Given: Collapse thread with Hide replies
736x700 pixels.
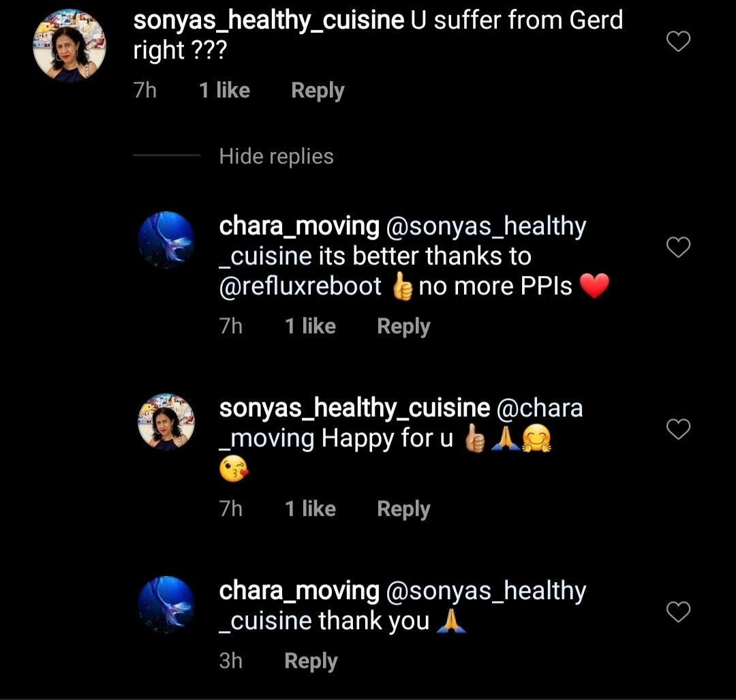Looking at the screenshot, I should (276, 156).
